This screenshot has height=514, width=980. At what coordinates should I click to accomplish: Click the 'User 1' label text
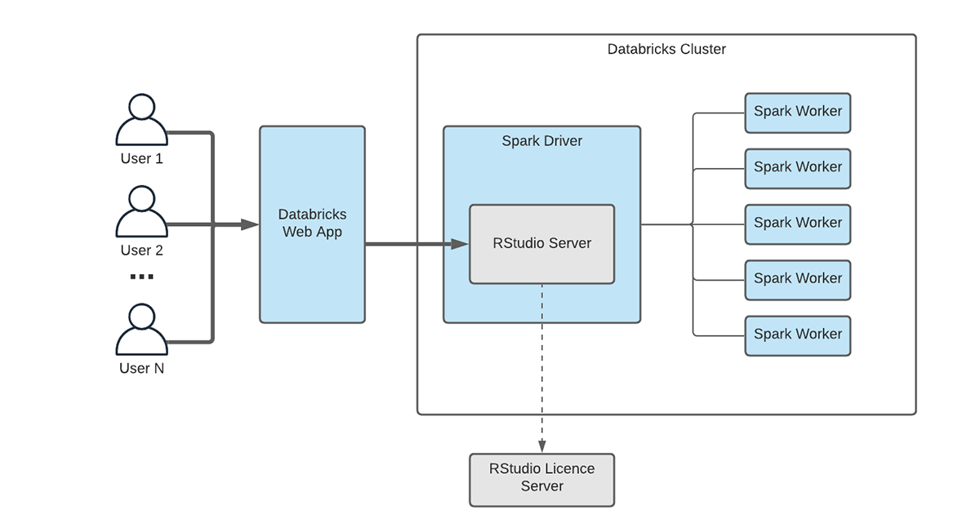coord(142,158)
